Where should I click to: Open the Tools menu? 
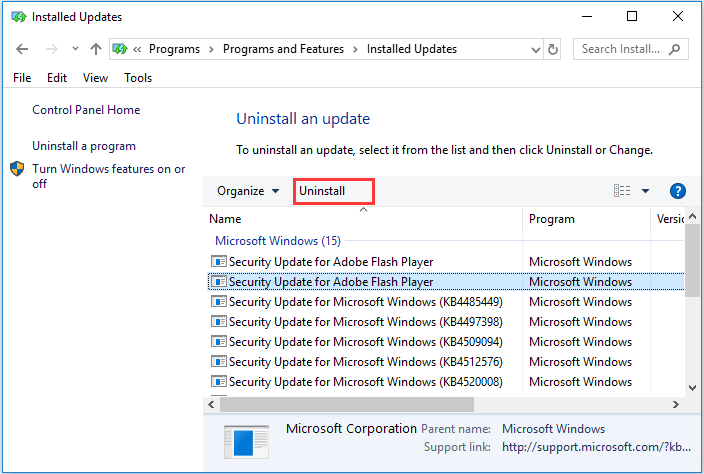(x=138, y=78)
